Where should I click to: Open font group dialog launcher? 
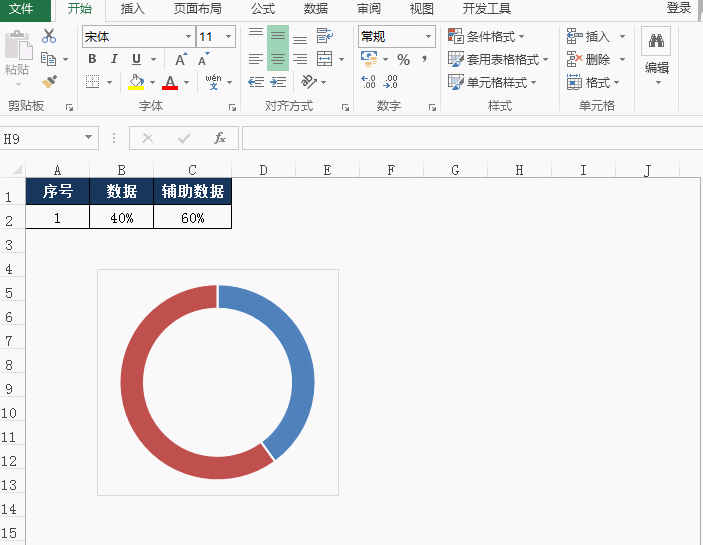(232, 107)
